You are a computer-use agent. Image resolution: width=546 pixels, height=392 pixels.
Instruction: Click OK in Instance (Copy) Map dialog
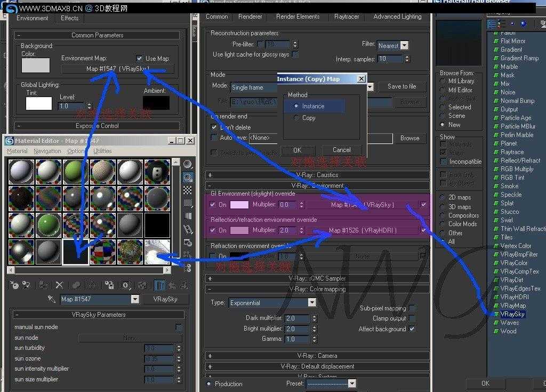point(298,150)
